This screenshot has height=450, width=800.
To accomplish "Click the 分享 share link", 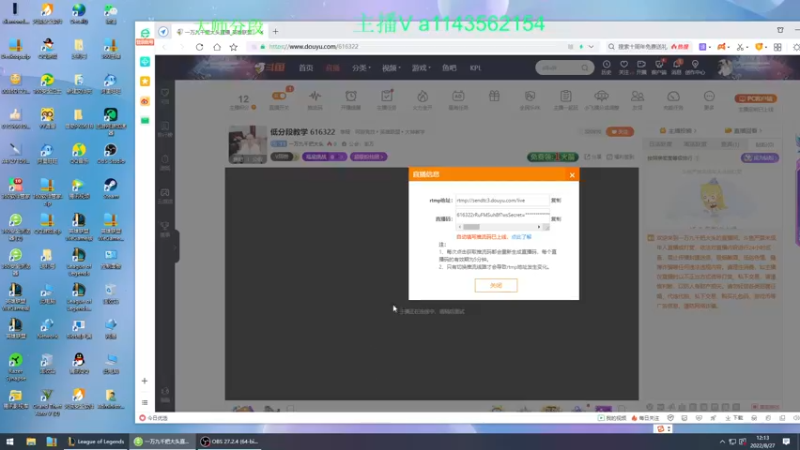I will pyautogui.click(x=593, y=157).
